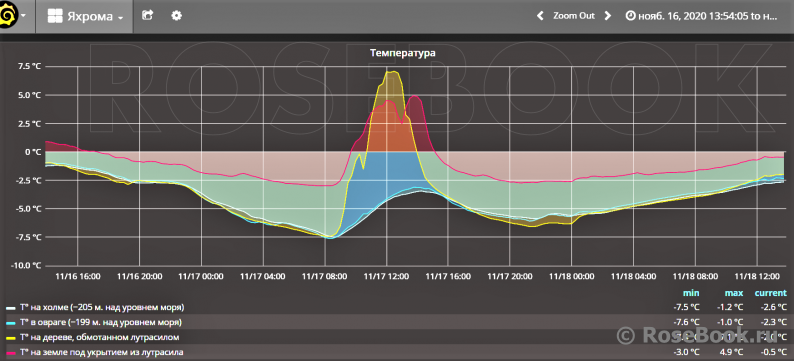This screenshot has height=361, width=794.
Task: Click current value -2.3 °C
Action: pyautogui.click(x=774, y=322)
